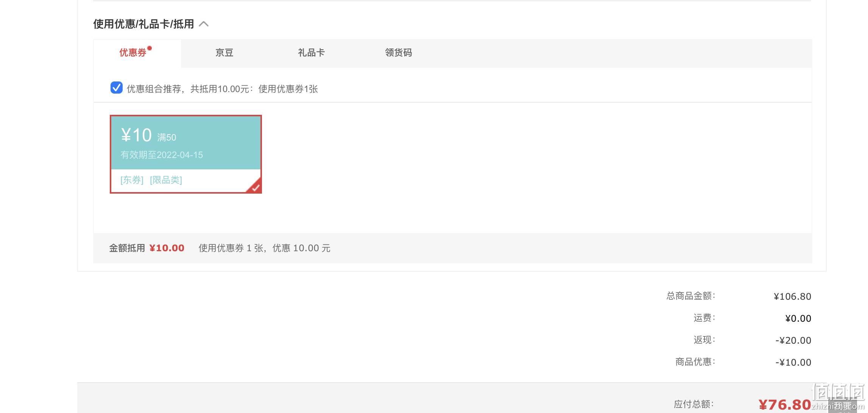Click the [东券] label on the coupon
This screenshot has height=413, width=868.
tap(132, 180)
